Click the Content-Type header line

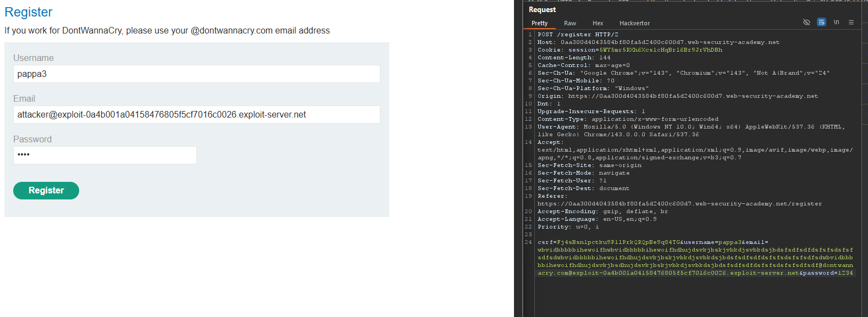[628, 119]
